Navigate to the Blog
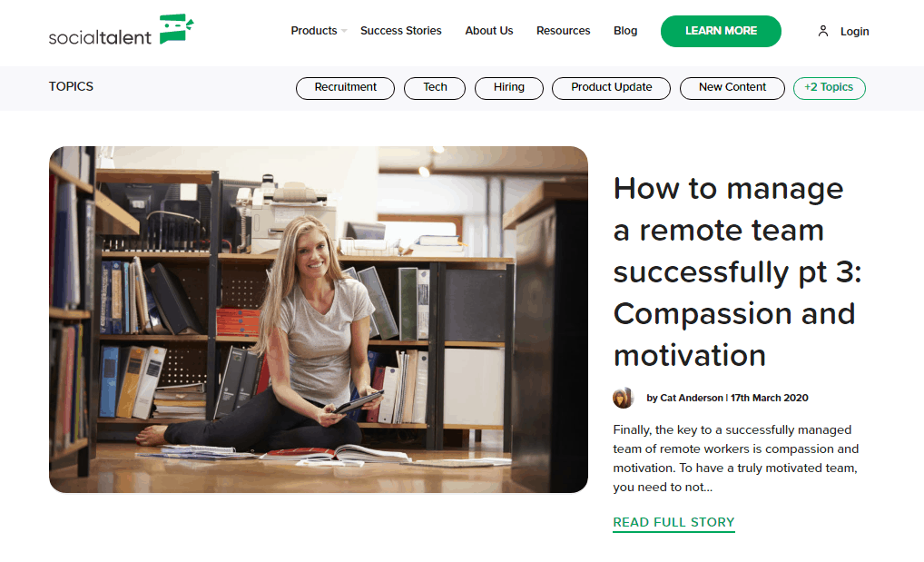 pyautogui.click(x=625, y=31)
